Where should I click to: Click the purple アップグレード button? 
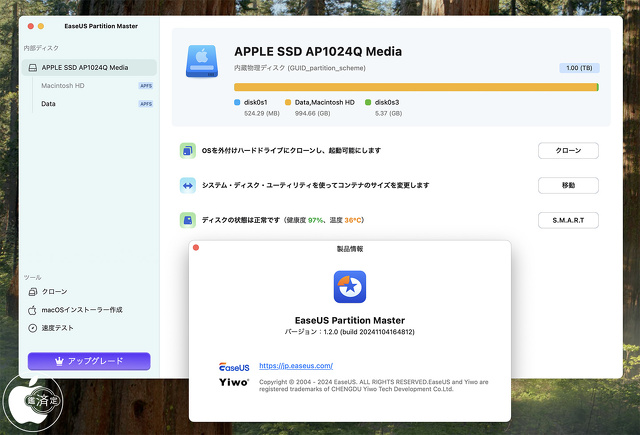click(x=89, y=361)
